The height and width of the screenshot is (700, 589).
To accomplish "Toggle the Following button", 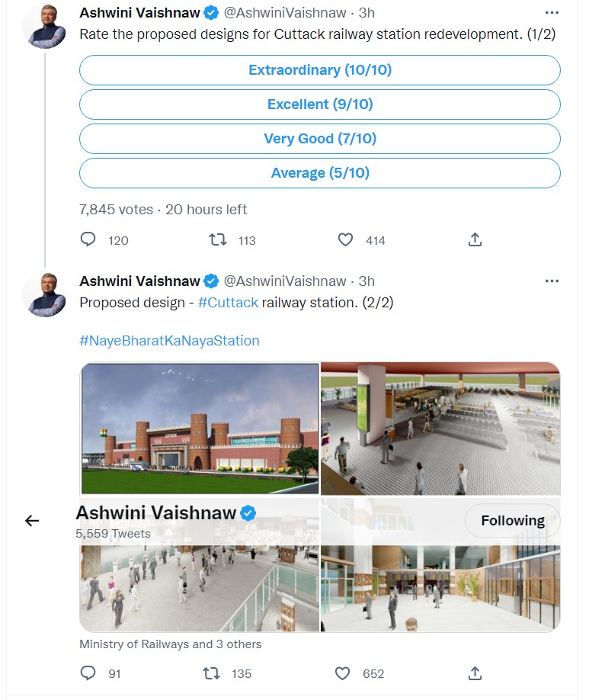I will [512, 521].
